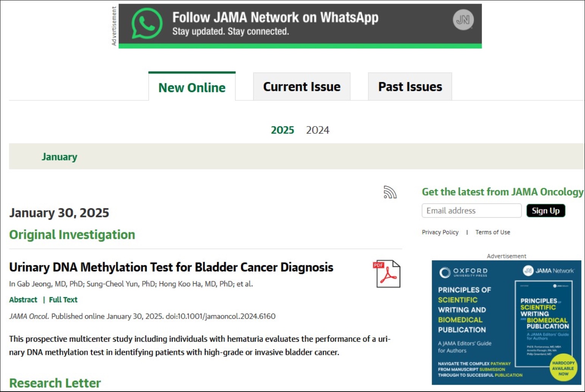This screenshot has height=392, width=585.
Task: Select the year 2024
Action: click(318, 130)
